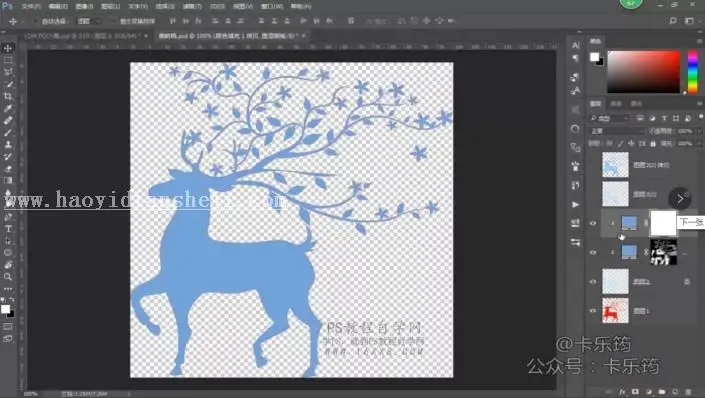Open the Paragraph panel icon
The width and height of the screenshot is (705, 398).
click(576, 58)
